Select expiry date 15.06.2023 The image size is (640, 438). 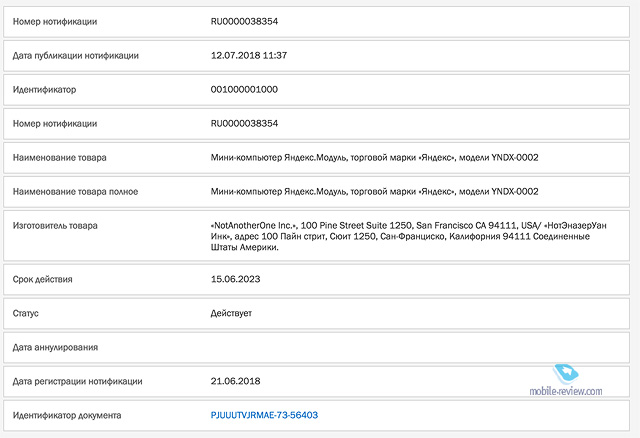point(235,279)
